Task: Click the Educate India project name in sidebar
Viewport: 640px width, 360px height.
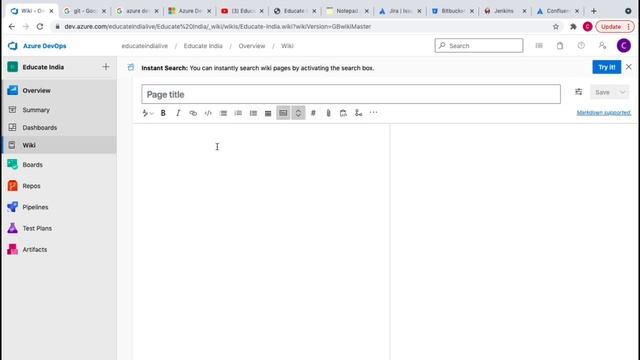Action: click(x=43, y=67)
